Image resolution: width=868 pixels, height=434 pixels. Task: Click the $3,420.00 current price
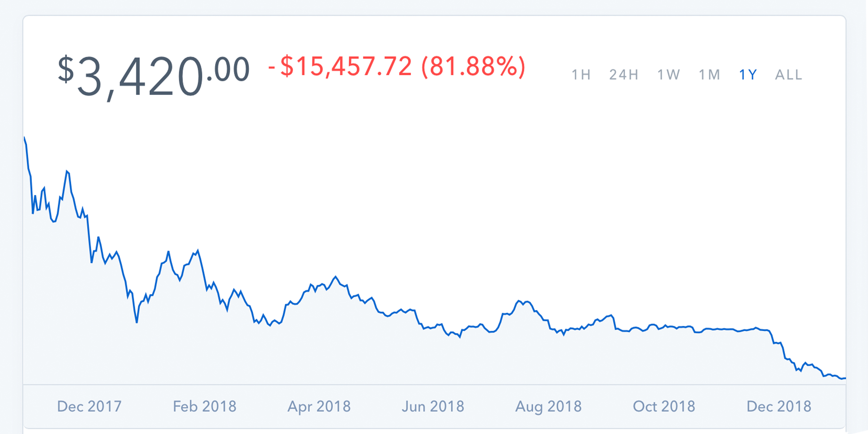coord(154,76)
